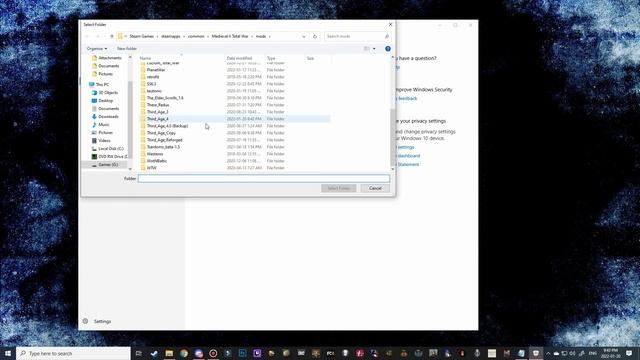The image size is (640, 360).
Task: Click the Settings gear in background window
Action: click(x=85, y=321)
